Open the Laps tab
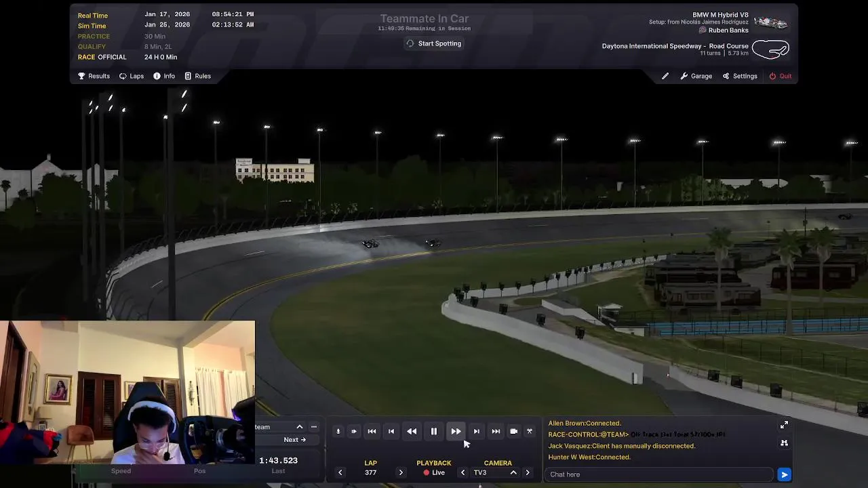The image size is (868, 488). [x=132, y=76]
